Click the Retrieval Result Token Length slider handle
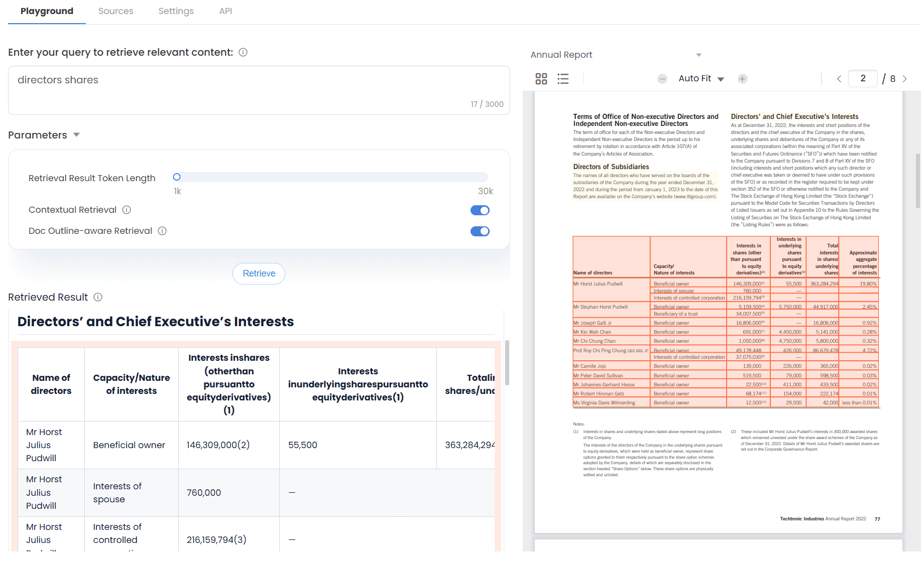Image resolution: width=924 pixels, height=561 pixels. point(177,177)
